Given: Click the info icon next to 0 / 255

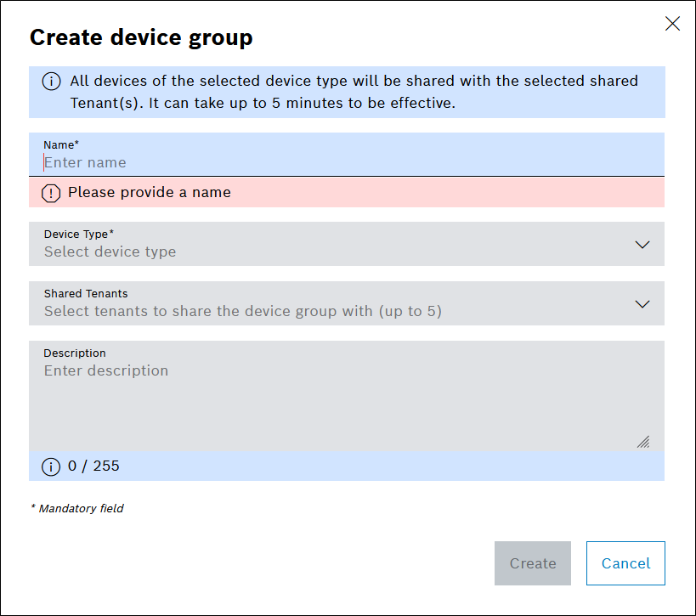Looking at the screenshot, I should [51, 466].
